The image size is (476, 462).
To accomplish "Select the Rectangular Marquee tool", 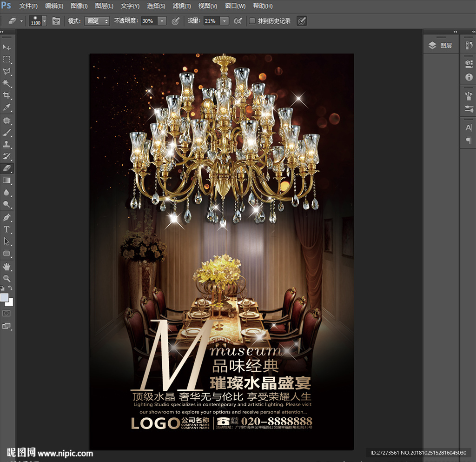I will click(x=7, y=59).
